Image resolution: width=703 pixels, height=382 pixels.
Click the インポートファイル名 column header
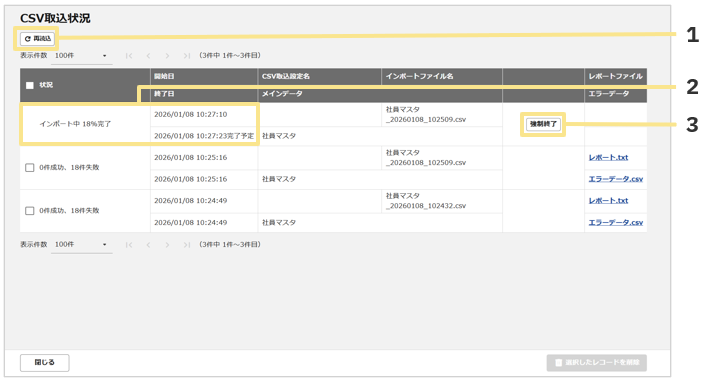(x=442, y=77)
